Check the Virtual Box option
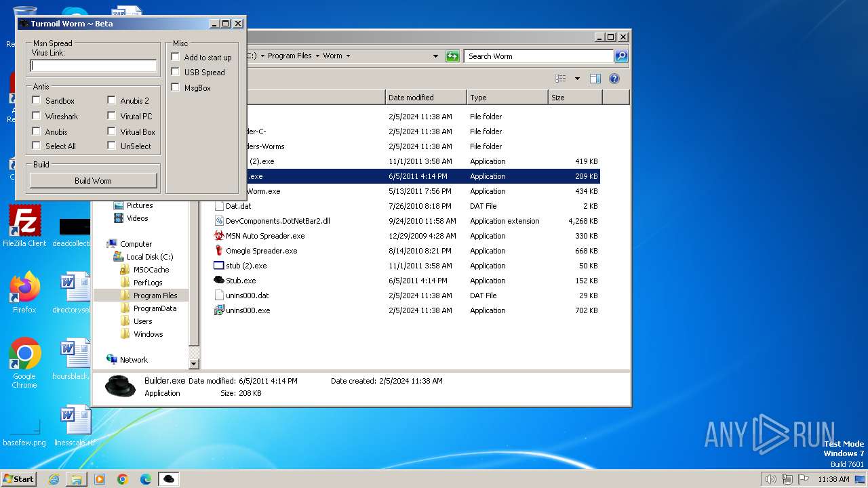The width and height of the screenshot is (868, 488). pyautogui.click(x=112, y=131)
